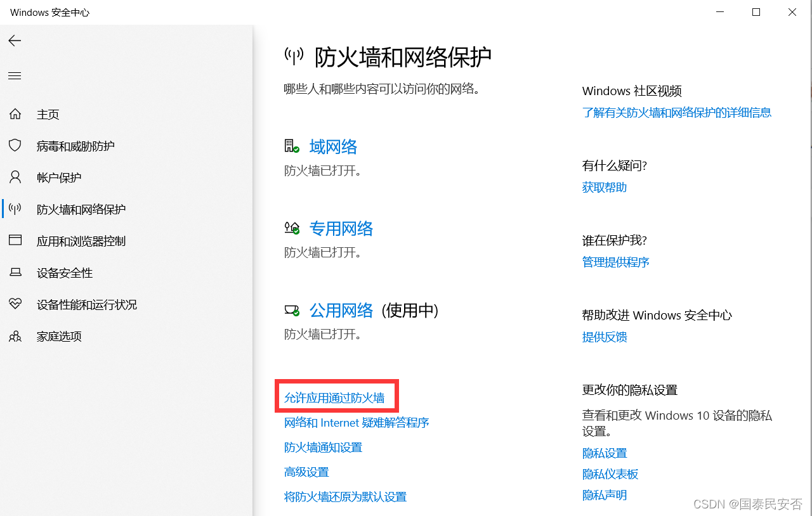Open 帐户保护 section
This screenshot has height=516, width=812.
click(x=59, y=177)
